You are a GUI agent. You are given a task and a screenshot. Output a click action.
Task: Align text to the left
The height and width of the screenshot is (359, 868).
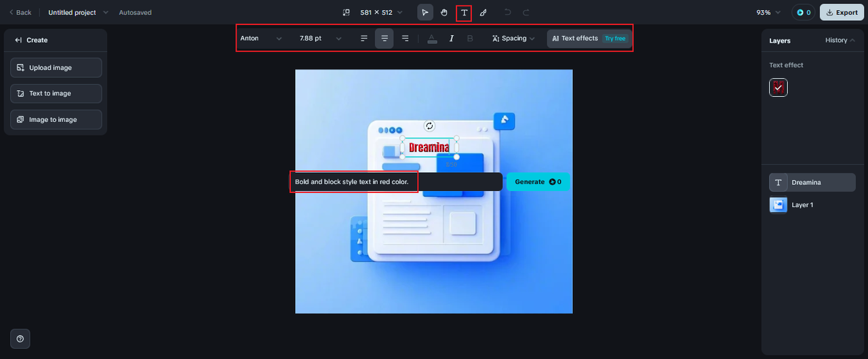[x=364, y=39]
